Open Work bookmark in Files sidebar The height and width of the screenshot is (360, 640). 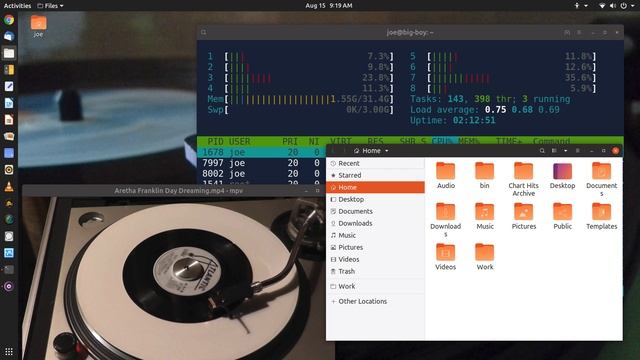375,286
